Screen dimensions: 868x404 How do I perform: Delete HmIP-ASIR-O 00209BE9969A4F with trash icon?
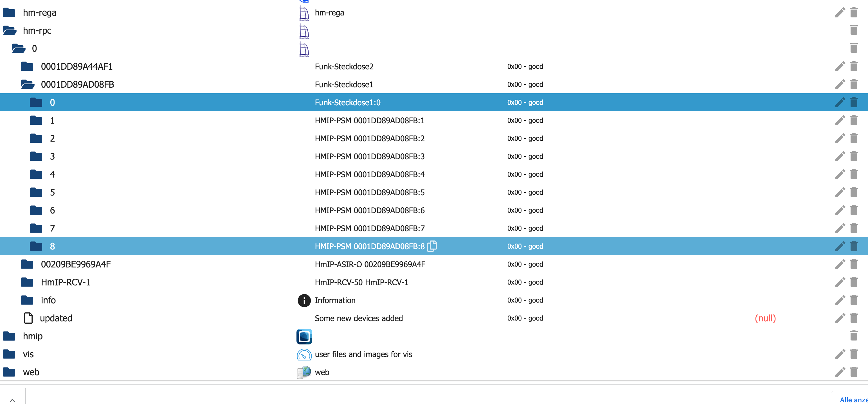[x=853, y=264]
